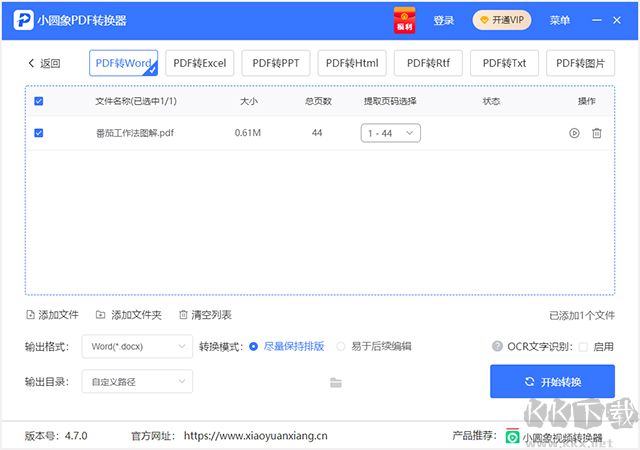Open the 自定义路径 output directory dropdown
640x450 pixels.
point(137,381)
